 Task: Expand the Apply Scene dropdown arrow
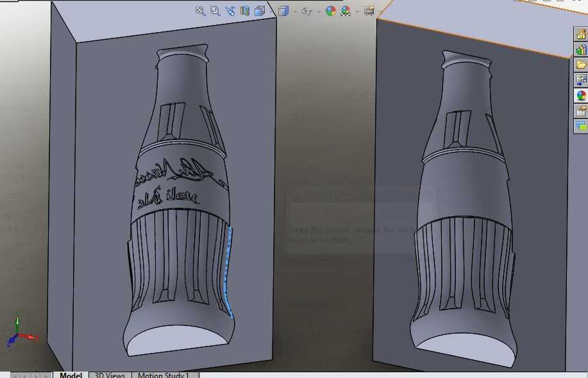click(357, 12)
